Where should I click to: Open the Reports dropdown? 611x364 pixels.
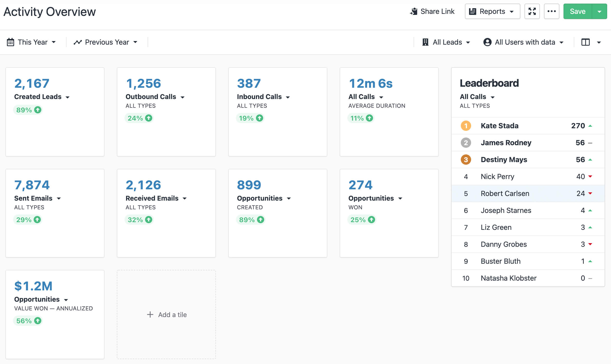point(492,11)
